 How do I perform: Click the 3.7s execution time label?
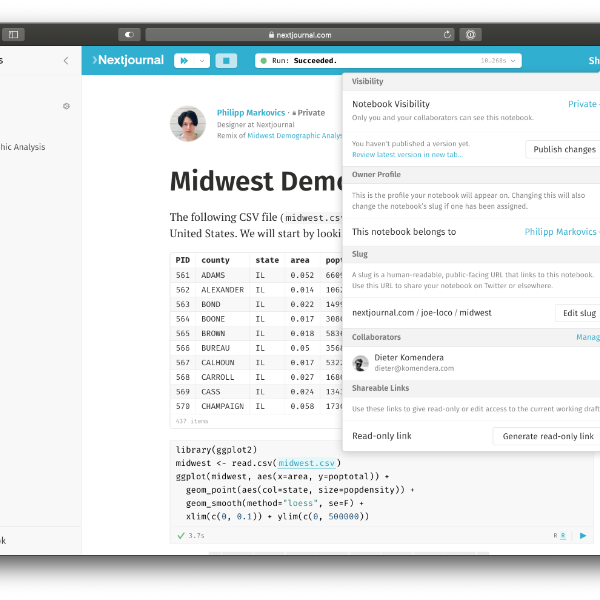tap(196, 536)
